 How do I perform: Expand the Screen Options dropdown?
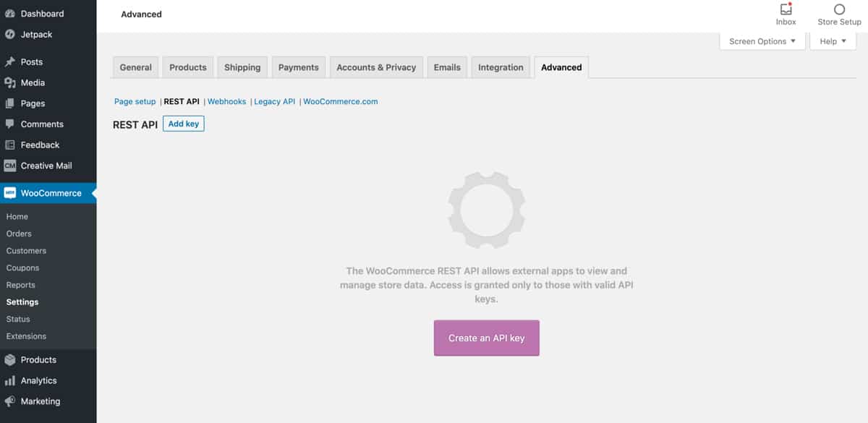coord(762,41)
